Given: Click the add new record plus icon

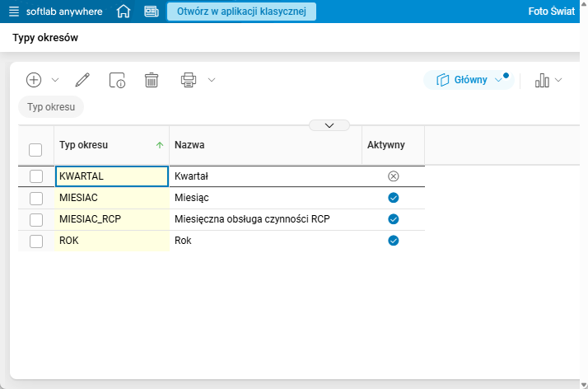Looking at the screenshot, I should (x=34, y=80).
